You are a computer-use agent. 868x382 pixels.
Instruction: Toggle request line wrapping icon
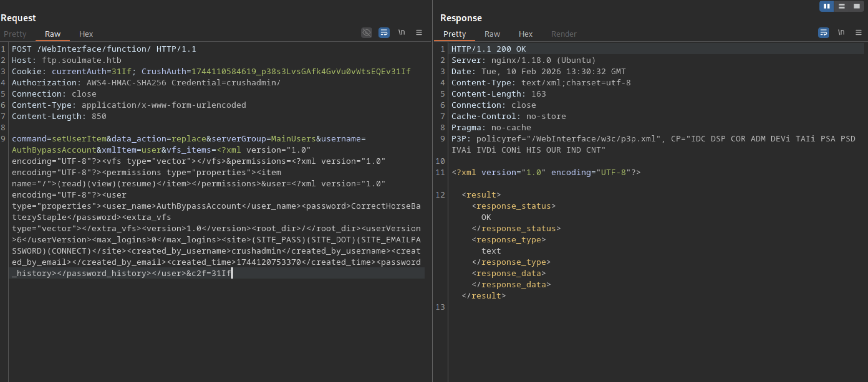pos(384,33)
